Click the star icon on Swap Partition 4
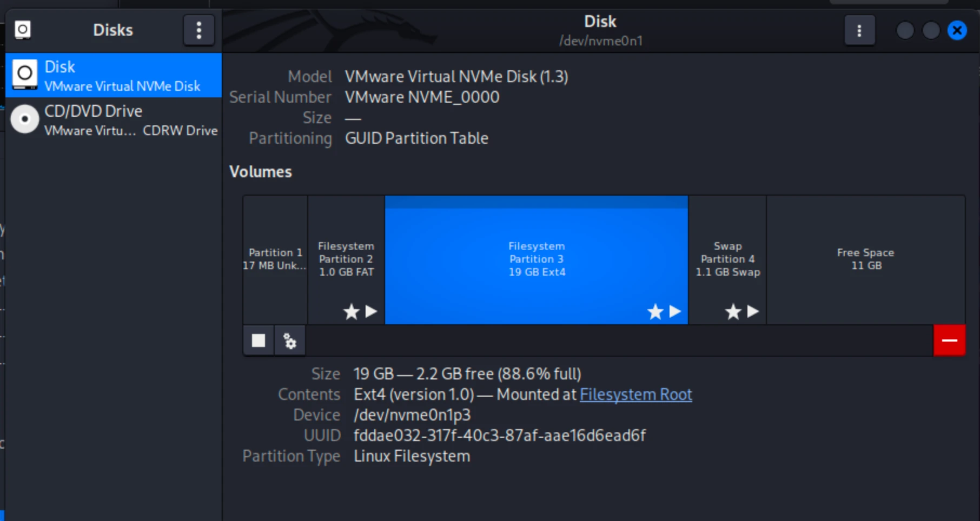This screenshot has height=521, width=980. click(x=733, y=312)
